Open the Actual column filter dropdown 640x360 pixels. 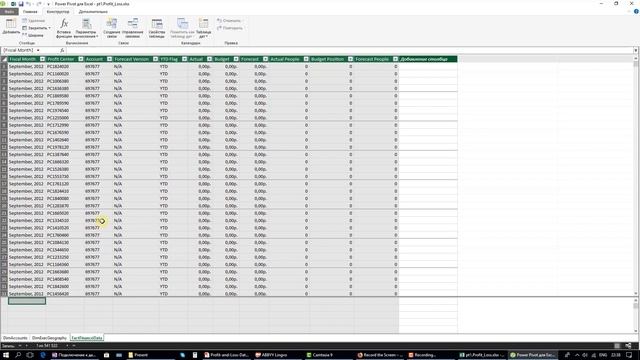point(209,59)
